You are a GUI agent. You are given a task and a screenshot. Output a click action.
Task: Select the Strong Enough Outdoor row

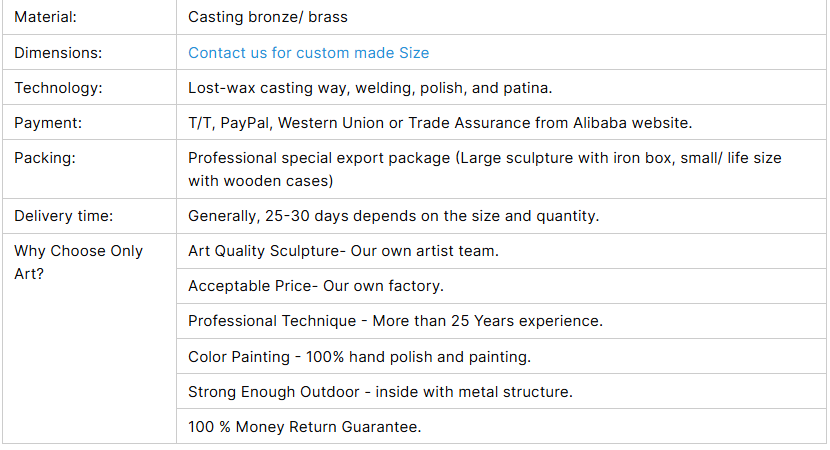(x=501, y=391)
